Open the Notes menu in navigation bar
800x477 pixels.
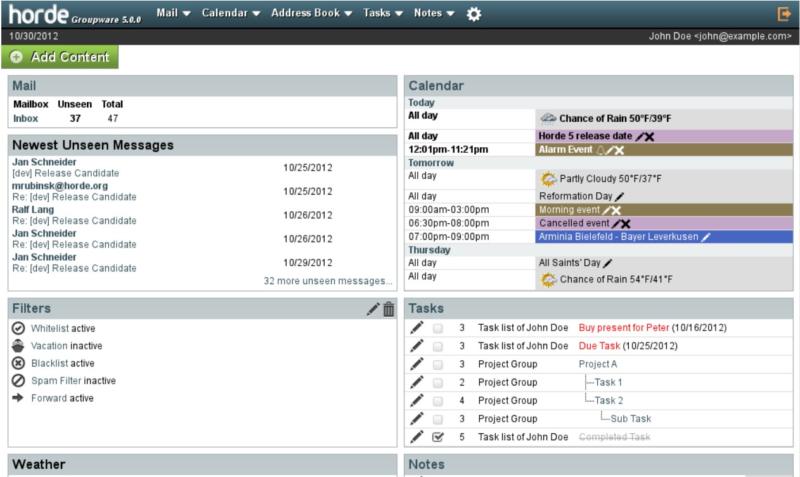click(x=433, y=14)
